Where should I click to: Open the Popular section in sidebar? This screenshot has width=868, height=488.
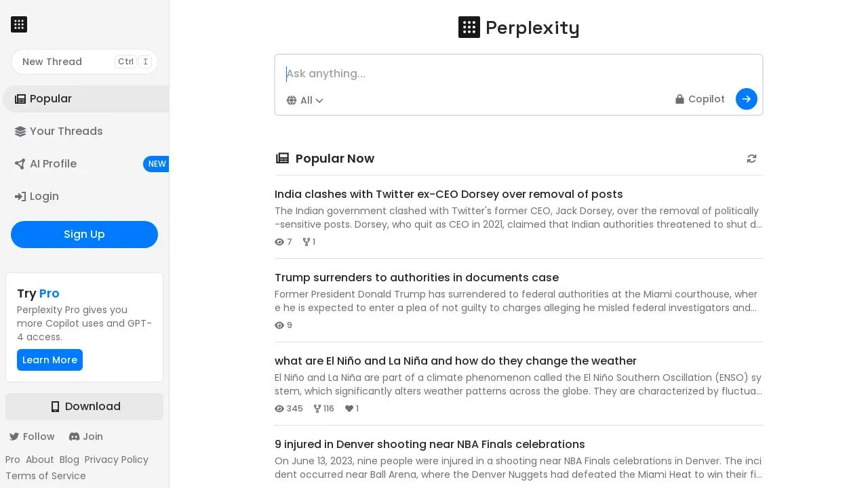51,99
